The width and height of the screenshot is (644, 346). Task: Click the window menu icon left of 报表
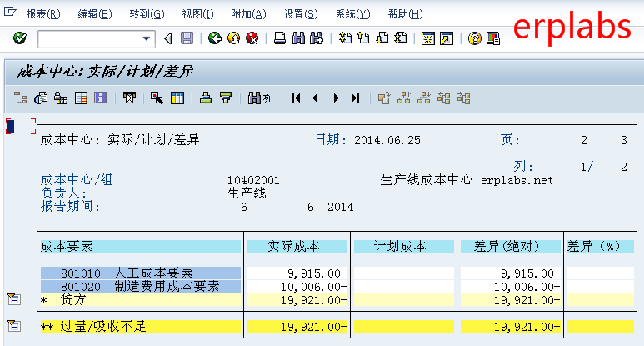coord(10,12)
